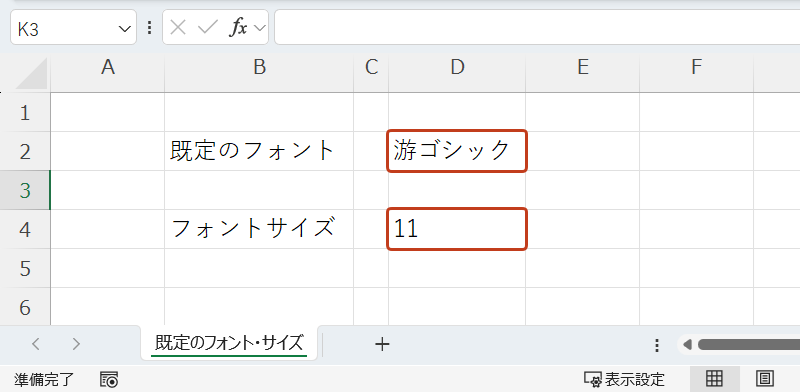Open 表示設定 display settings

[x=624, y=379]
